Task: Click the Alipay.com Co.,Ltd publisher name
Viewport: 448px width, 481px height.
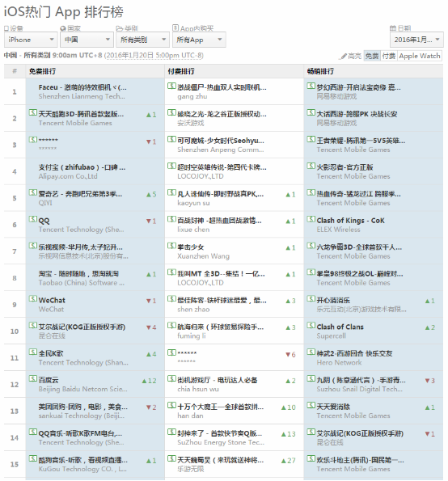Action: pos(68,176)
